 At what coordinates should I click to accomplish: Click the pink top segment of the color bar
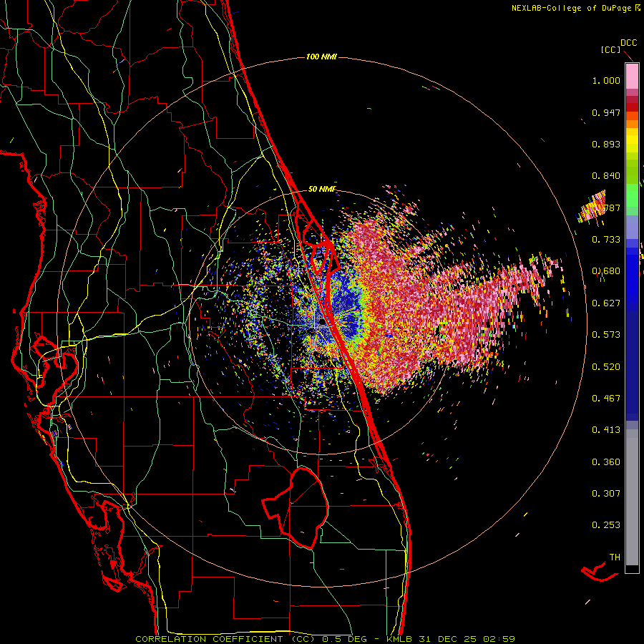pyautogui.click(x=632, y=76)
